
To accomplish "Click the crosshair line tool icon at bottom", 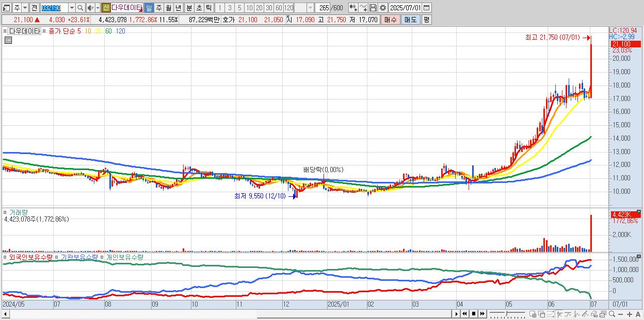I will click(559, 314).
